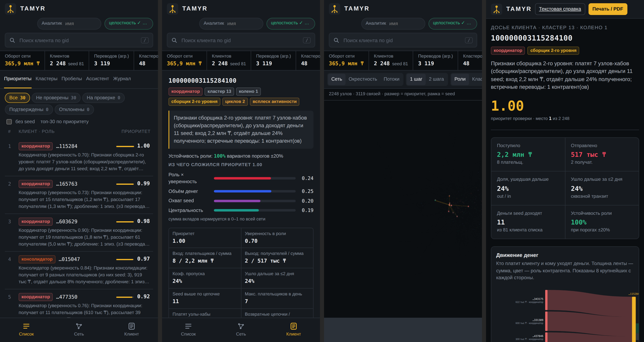Select Окрестность view in network panel
Image resolution: width=644 pixels, height=342 pixels.
point(363,79)
